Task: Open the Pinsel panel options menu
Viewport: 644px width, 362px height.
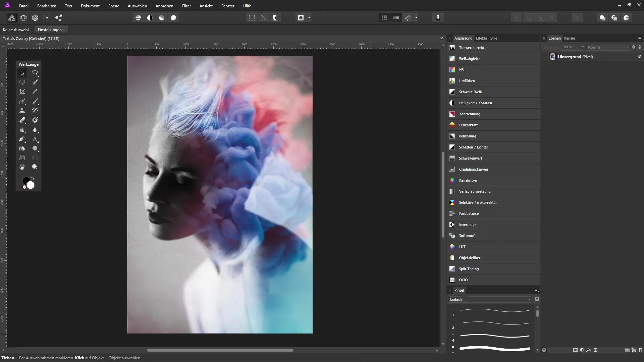Action: click(x=536, y=290)
